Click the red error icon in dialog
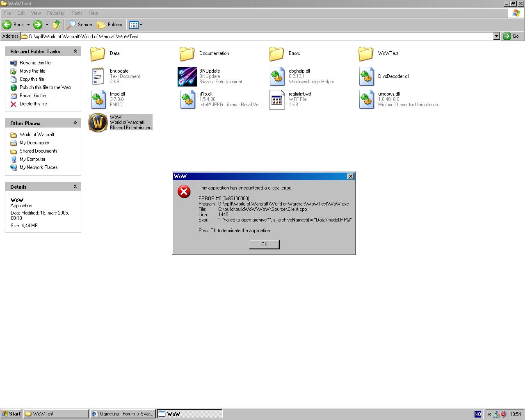The height and width of the screenshot is (420, 525). click(x=184, y=192)
